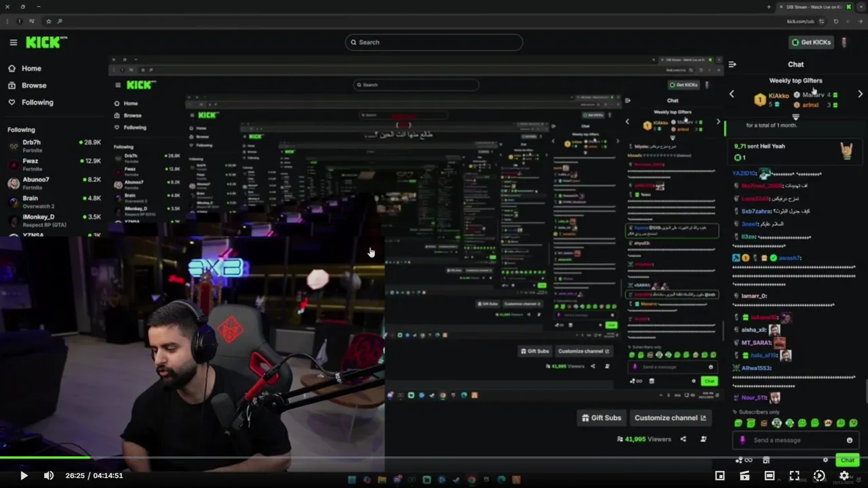Viewport: 868px width, 488px height.
Task: Click the KICK logo in the header
Action: (46, 42)
